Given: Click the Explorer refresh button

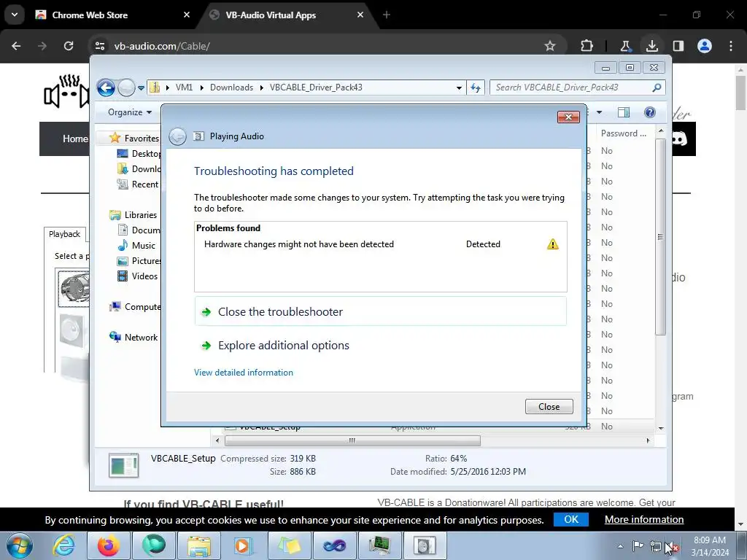Looking at the screenshot, I should click(x=476, y=87).
